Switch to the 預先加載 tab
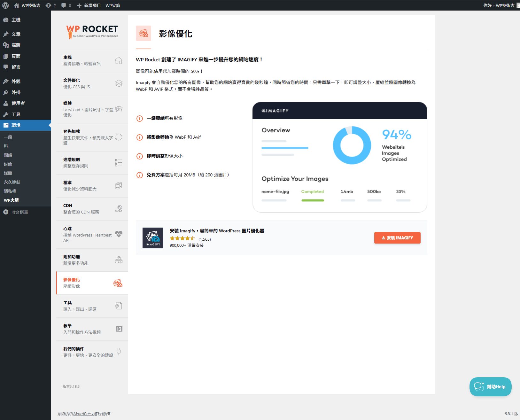The height and width of the screenshot is (420, 520). click(x=92, y=137)
